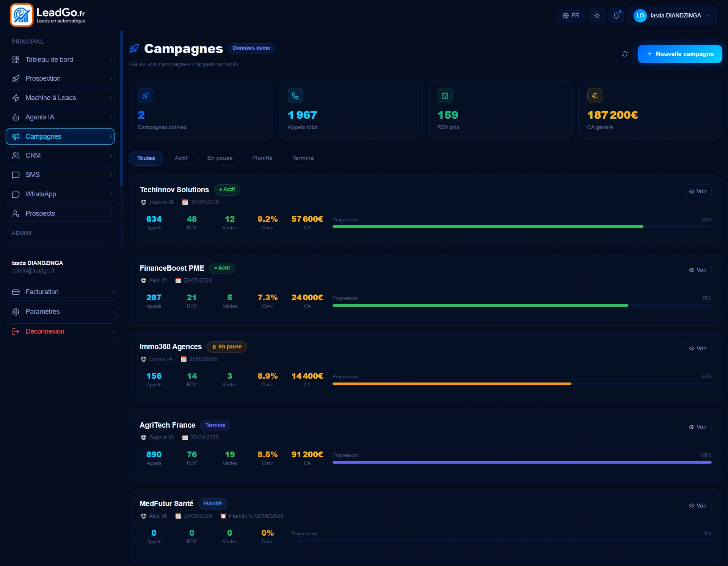Open the user account dropdown chevron
The image size is (728, 566).
click(708, 16)
